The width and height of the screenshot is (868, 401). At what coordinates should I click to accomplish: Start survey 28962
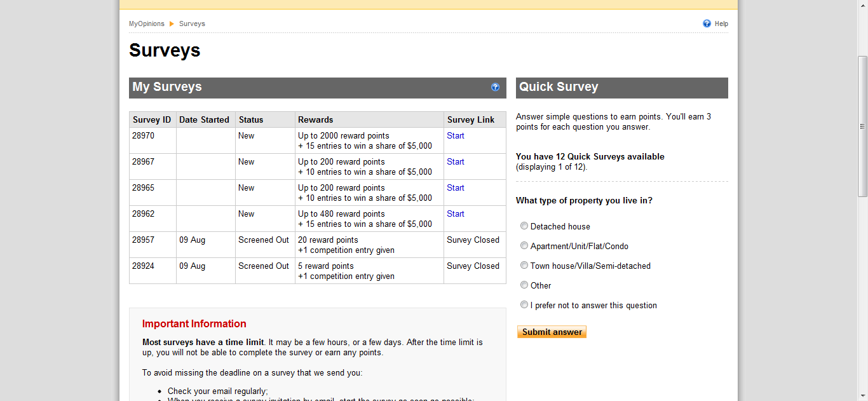[455, 214]
